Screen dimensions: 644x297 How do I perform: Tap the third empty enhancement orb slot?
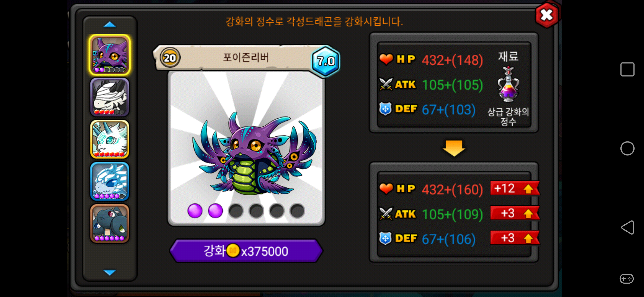pyautogui.click(x=236, y=211)
